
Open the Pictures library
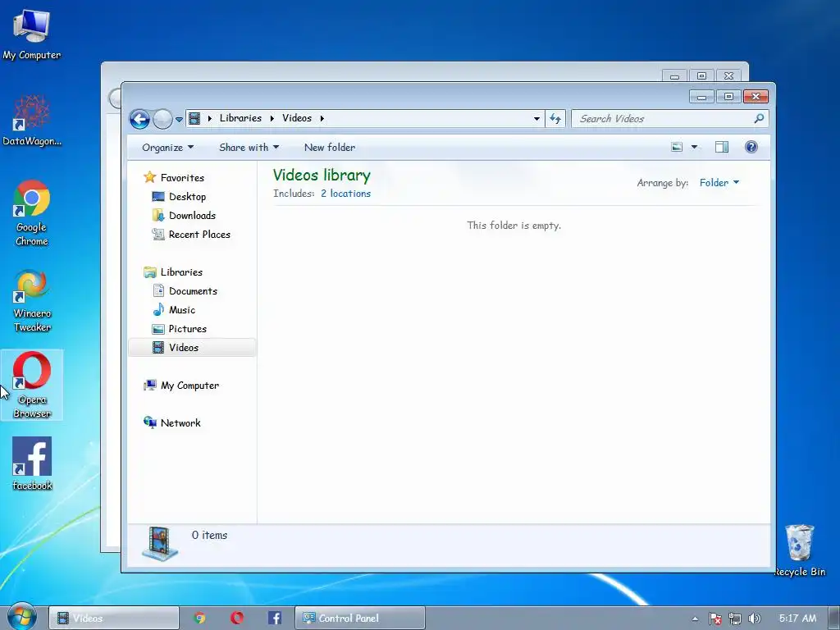pos(188,328)
